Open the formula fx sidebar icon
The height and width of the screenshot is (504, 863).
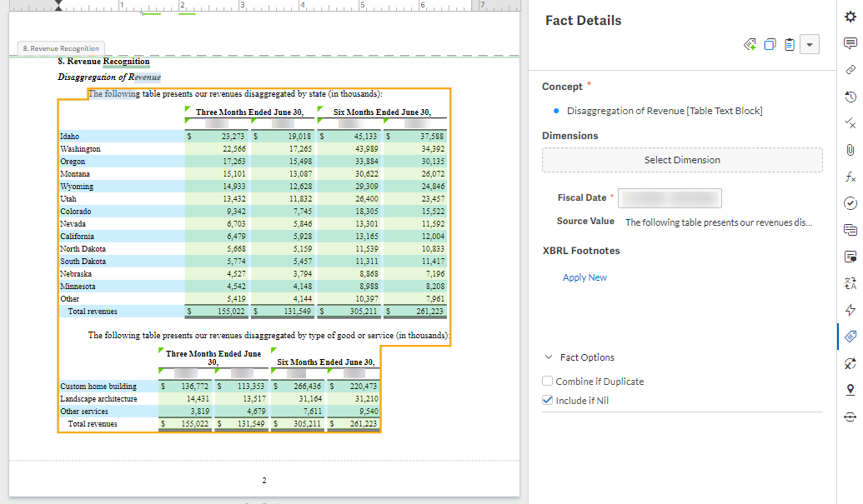pyautogui.click(x=850, y=177)
